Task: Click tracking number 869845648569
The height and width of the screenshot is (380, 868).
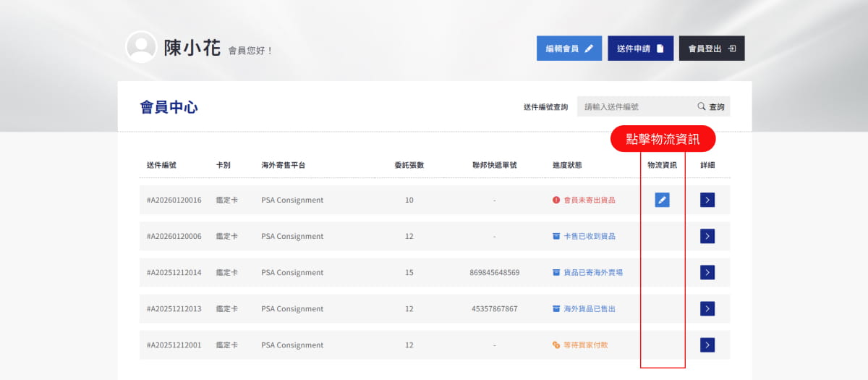Action: coord(494,273)
